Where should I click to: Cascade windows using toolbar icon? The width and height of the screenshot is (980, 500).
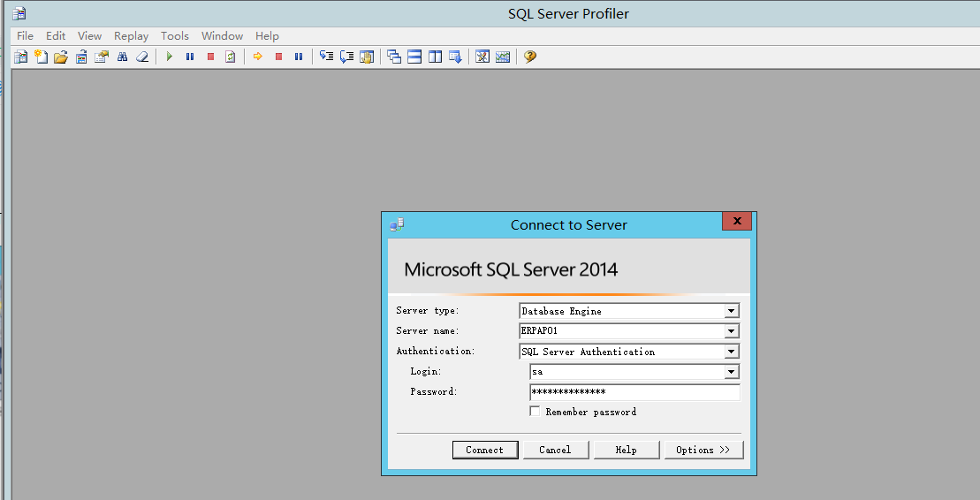coord(394,57)
